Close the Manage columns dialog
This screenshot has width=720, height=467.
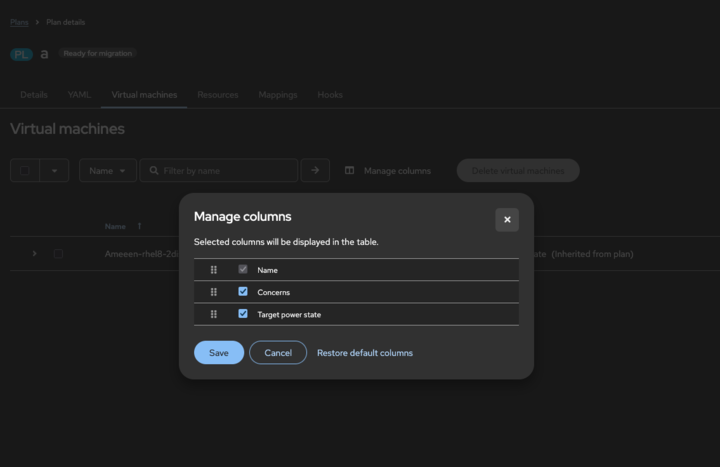[507, 219]
